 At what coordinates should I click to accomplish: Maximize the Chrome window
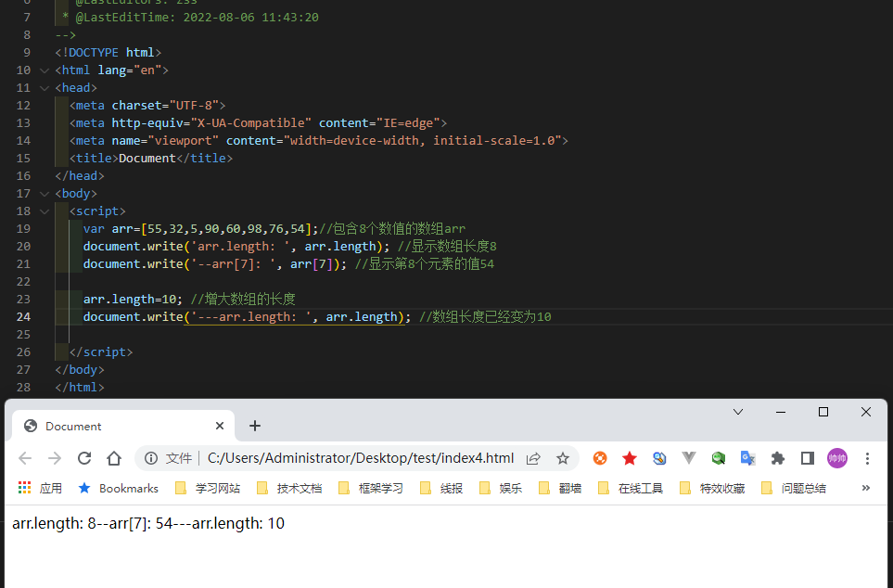[x=823, y=412]
